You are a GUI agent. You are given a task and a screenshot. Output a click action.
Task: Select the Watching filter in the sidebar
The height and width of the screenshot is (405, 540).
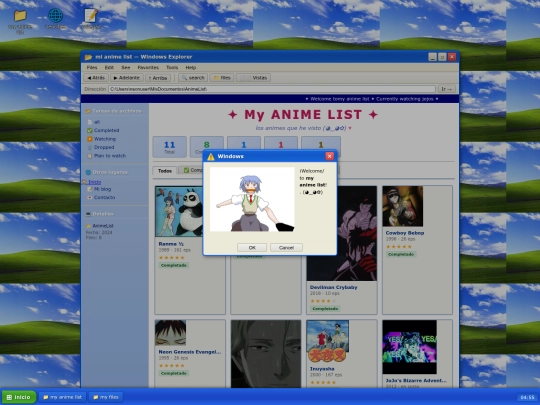pos(102,139)
